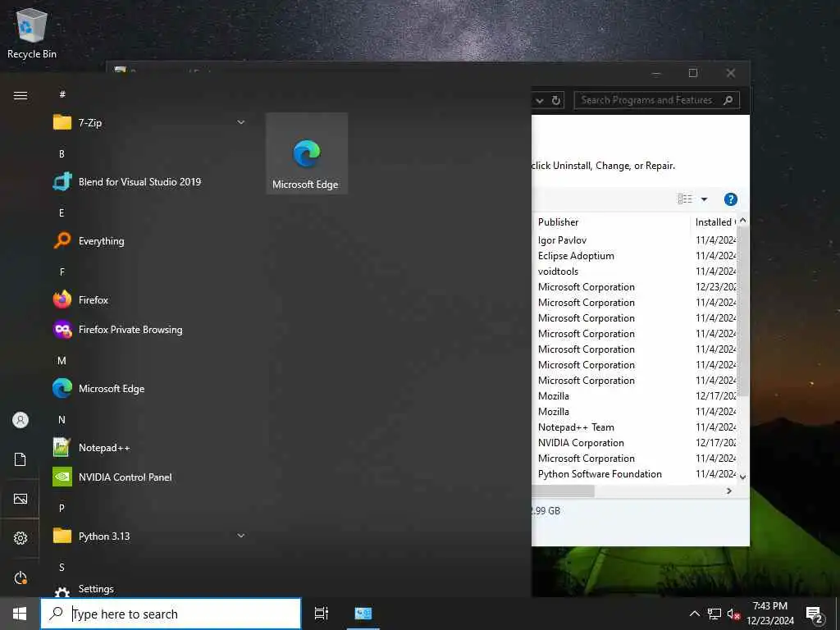840x630 pixels.
Task: Select the Python Software Foundation row
Action: click(600, 473)
